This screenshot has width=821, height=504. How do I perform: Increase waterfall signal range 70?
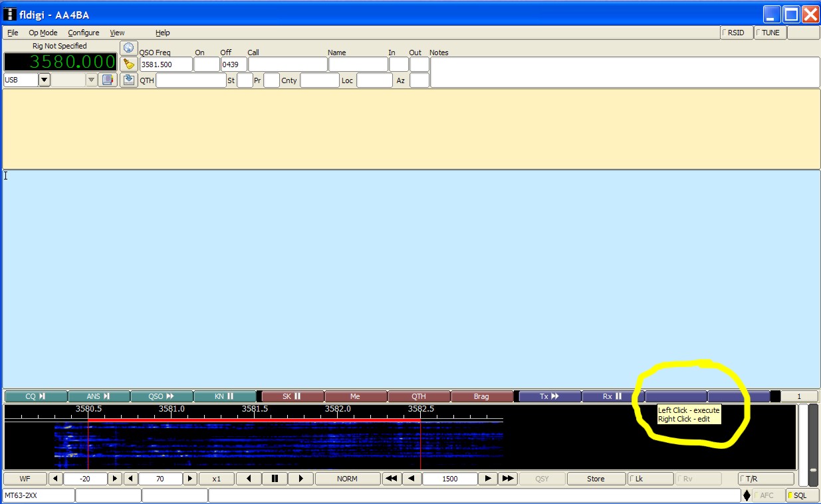point(190,479)
